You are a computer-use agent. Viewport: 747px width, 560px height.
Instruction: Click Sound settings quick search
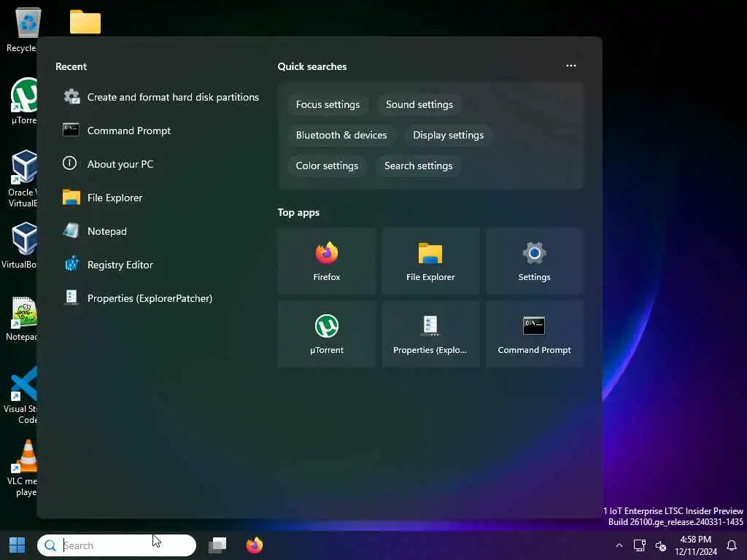coord(419,104)
